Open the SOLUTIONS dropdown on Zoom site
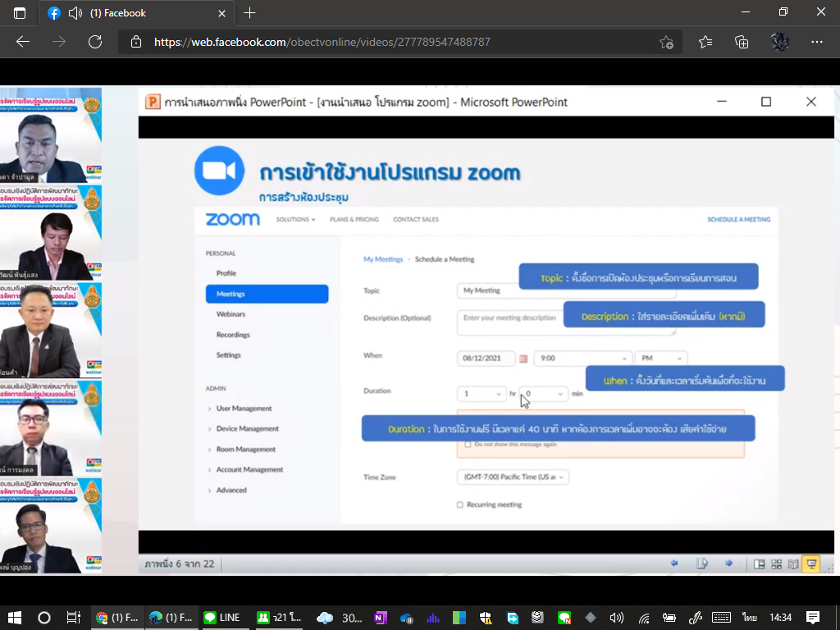The width and height of the screenshot is (840, 630). click(x=295, y=220)
